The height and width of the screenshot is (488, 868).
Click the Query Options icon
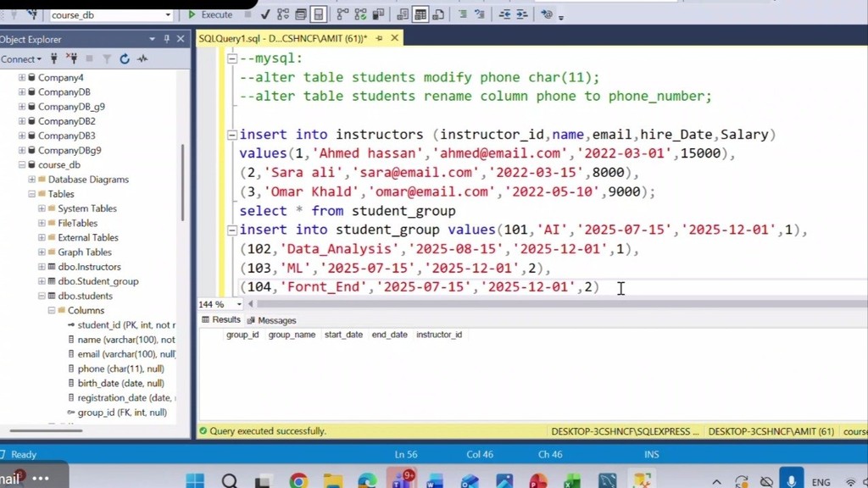coord(301,15)
